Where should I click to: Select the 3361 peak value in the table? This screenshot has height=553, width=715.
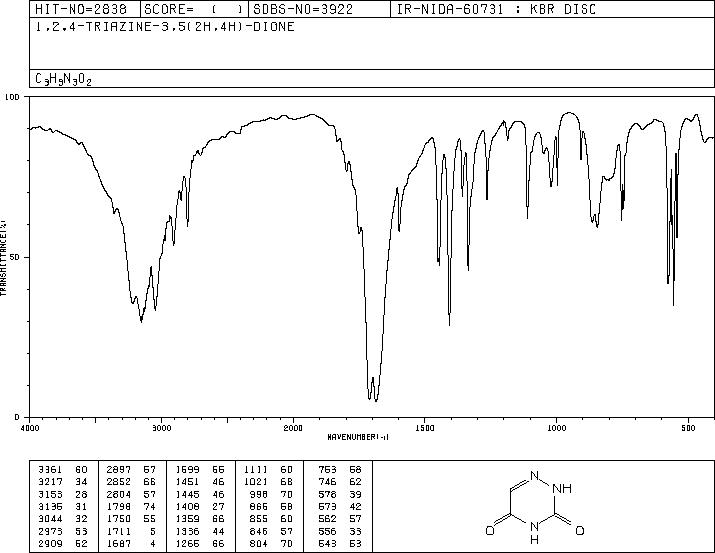tap(50, 469)
